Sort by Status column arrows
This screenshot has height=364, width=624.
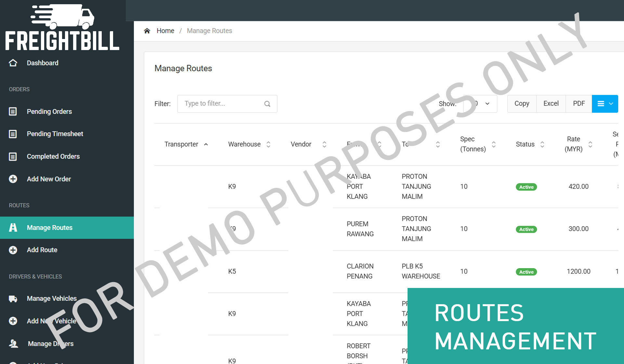point(542,144)
